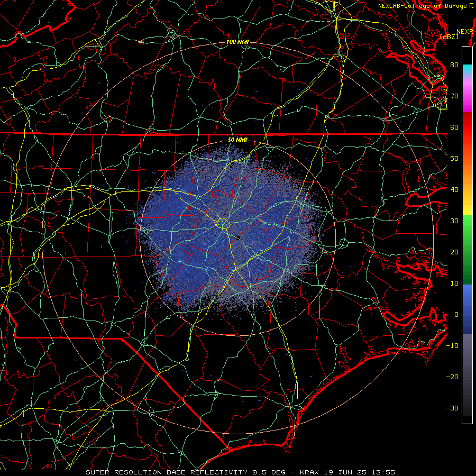
Task: Pick the cyan band atop the color bar
Action: pos(467,69)
